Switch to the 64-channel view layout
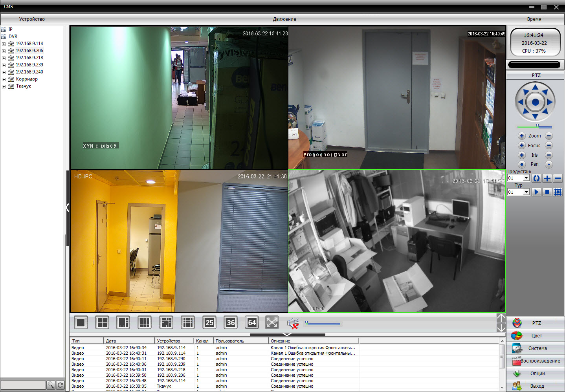 (252, 323)
